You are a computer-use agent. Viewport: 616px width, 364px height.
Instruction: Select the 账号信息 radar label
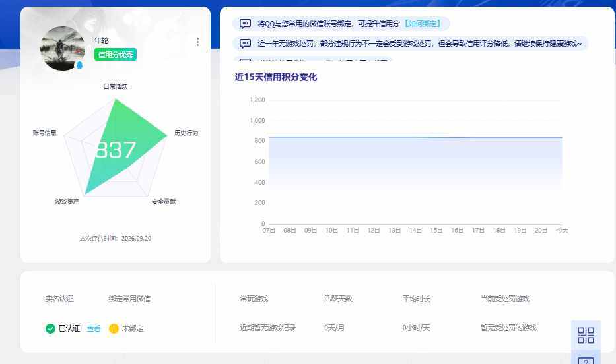point(45,133)
